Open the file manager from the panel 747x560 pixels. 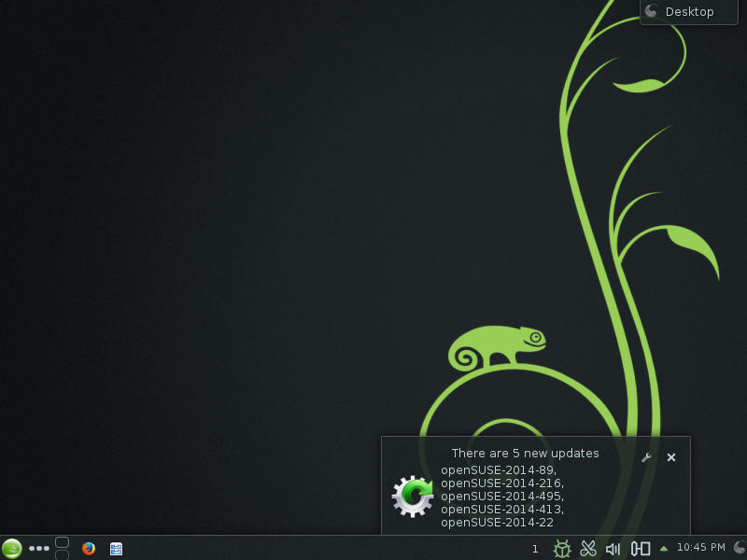click(x=116, y=549)
